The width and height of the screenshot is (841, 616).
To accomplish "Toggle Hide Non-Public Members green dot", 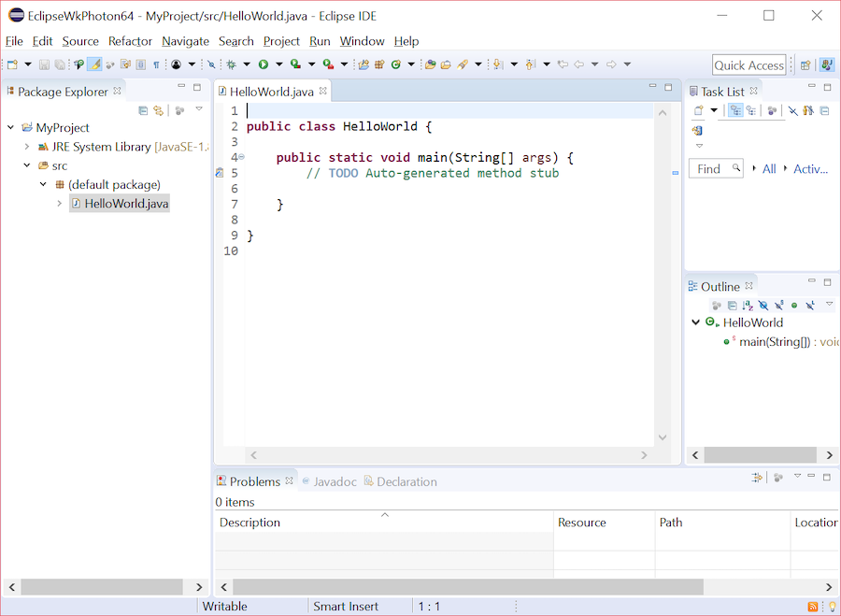I will click(794, 306).
